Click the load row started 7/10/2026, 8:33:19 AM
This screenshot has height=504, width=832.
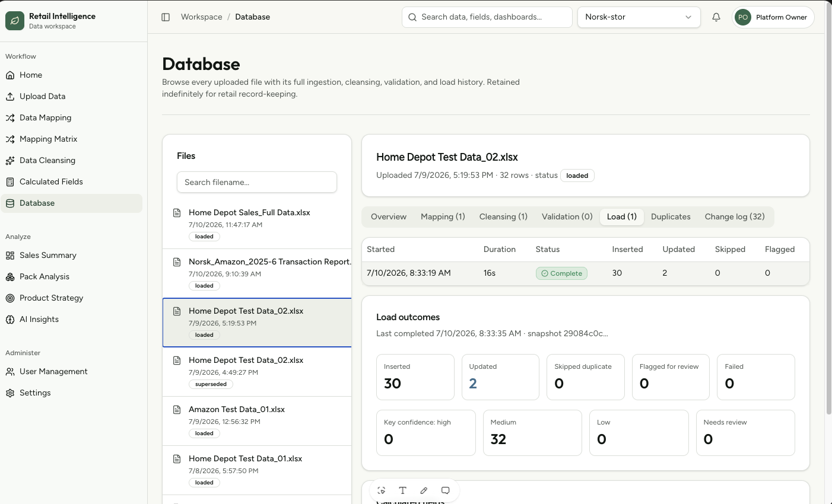(585, 273)
